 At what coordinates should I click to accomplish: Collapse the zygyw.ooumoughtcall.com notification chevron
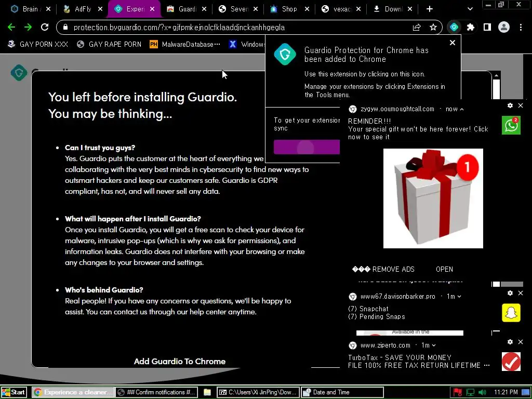pyautogui.click(x=462, y=109)
